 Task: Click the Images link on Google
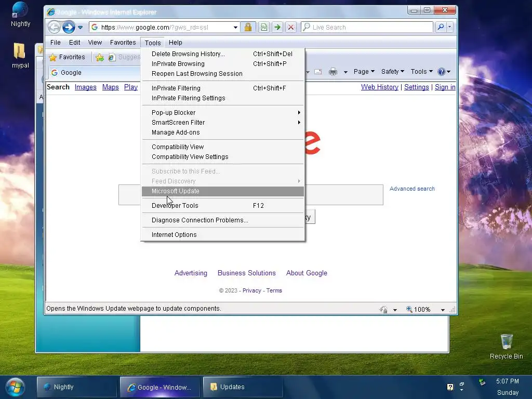coord(86,87)
